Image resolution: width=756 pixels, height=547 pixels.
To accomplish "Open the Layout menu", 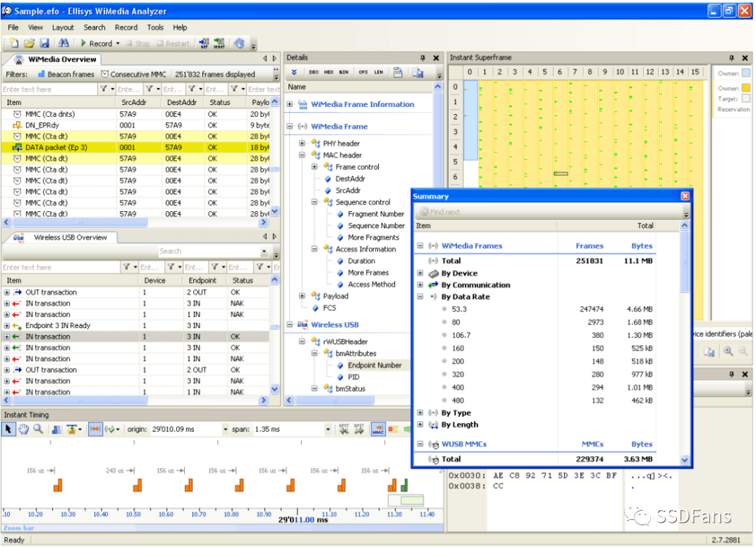I will coord(63,27).
